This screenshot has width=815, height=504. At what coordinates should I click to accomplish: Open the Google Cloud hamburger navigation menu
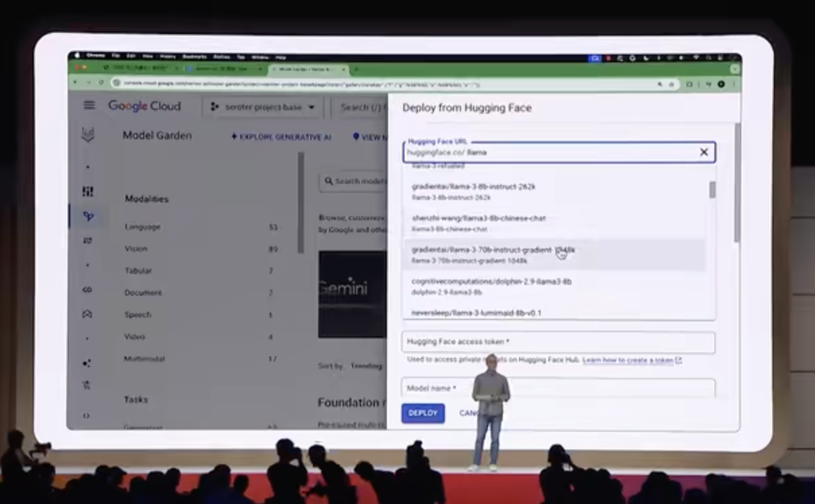click(89, 106)
